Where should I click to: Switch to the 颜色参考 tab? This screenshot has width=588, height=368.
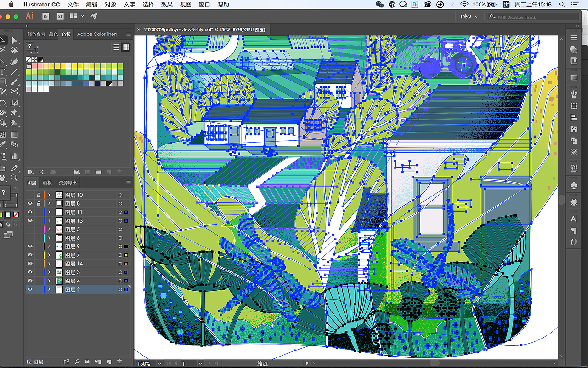pos(36,34)
